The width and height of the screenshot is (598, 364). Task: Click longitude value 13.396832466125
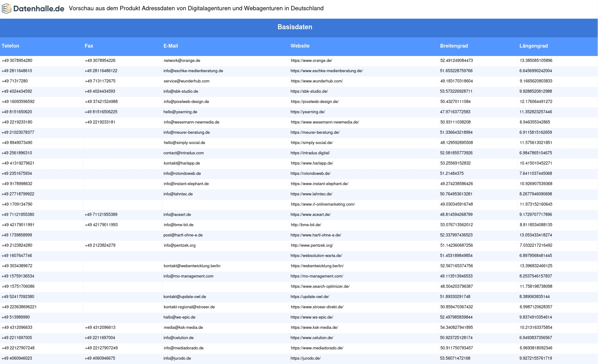[x=536, y=266]
